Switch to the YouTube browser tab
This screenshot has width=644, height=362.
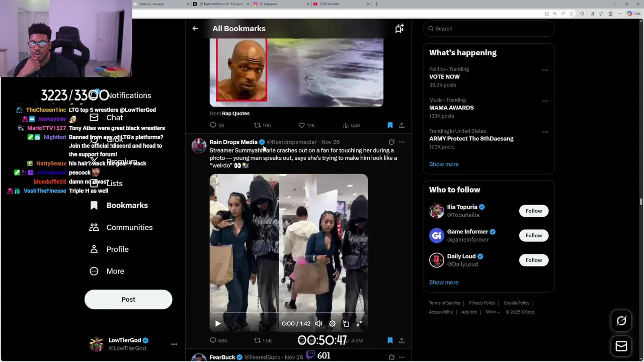click(342, 4)
